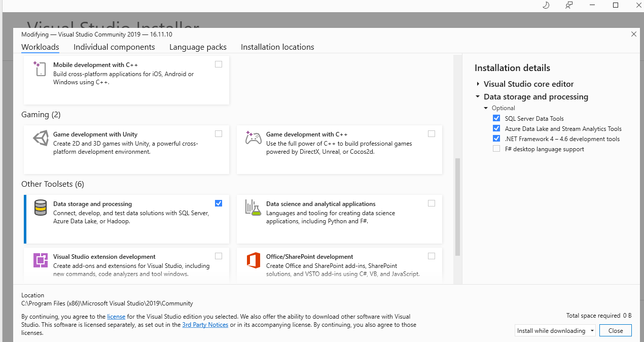
Task: Click the Office/SharePoint development icon
Action: (x=253, y=260)
